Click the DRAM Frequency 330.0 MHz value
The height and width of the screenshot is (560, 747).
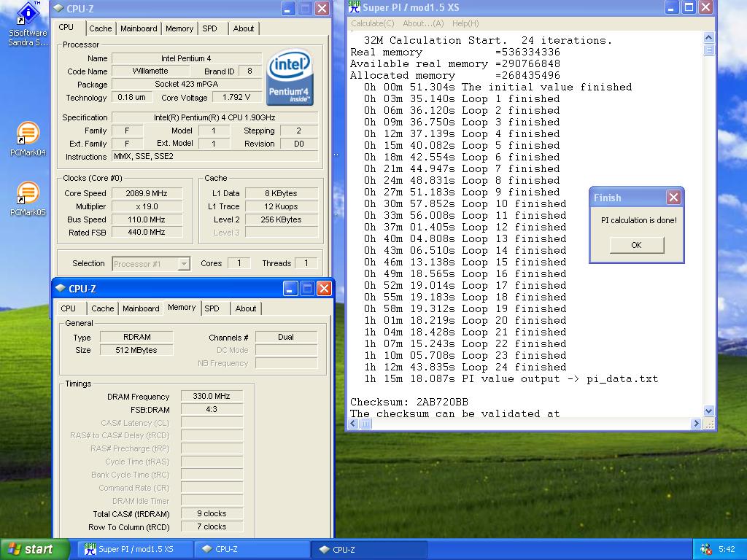212,396
